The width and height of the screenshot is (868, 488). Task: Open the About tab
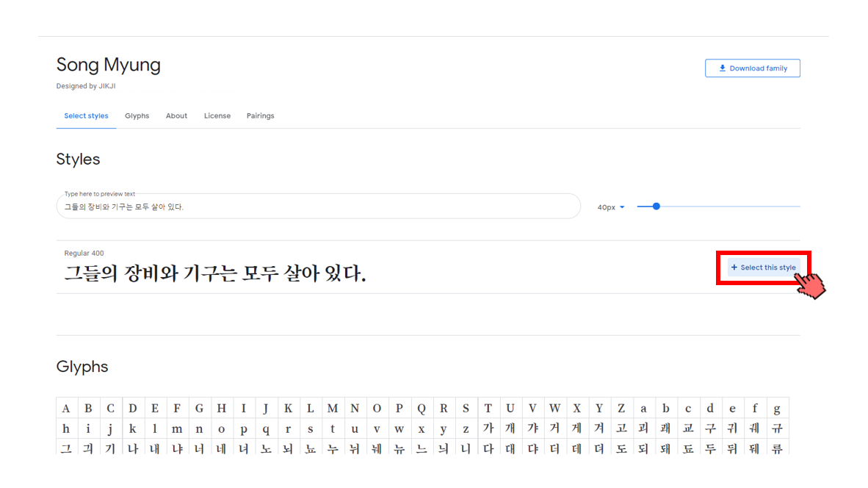click(x=176, y=116)
